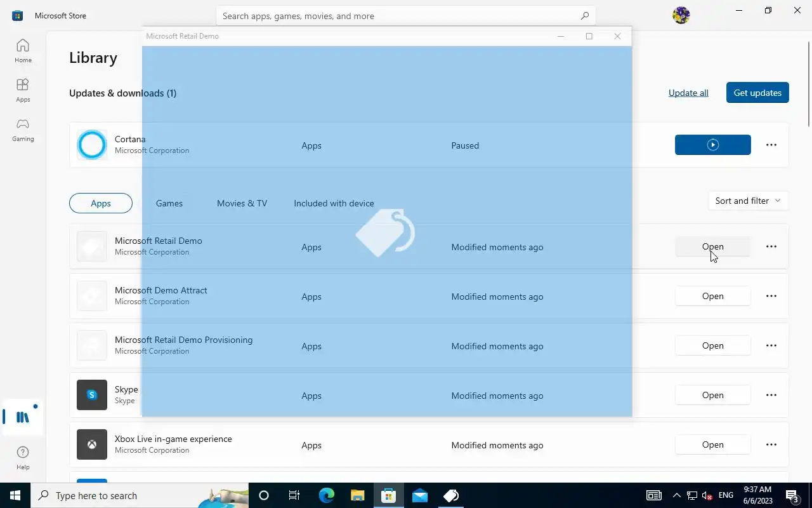Click the Library heading
This screenshot has height=508, width=812.
[93, 58]
